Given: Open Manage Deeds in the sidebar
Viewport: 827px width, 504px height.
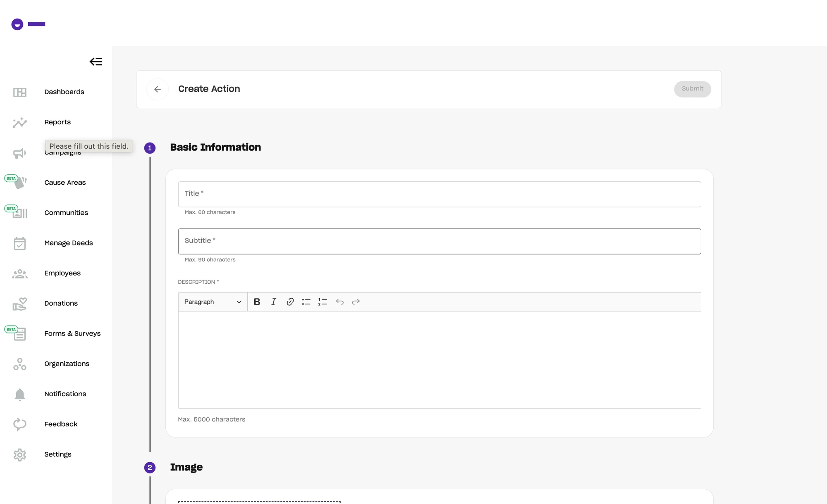Looking at the screenshot, I should point(69,243).
